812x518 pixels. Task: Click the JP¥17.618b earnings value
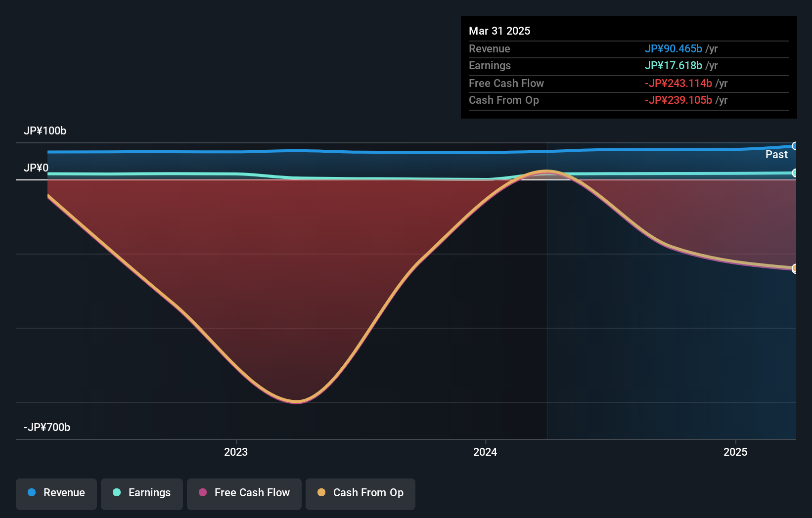coord(674,65)
